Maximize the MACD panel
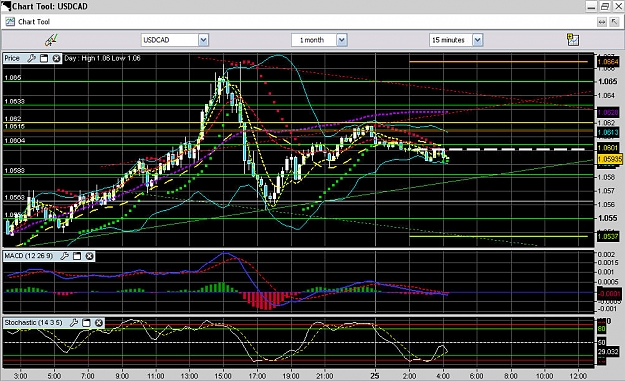 (x=77, y=256)
